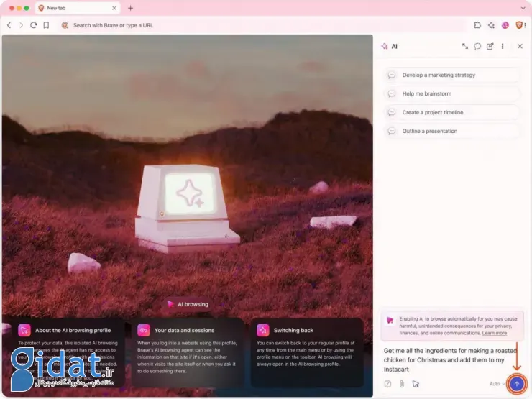
Task: Click the pink cursor icon in the warning banner
Action: click(x=390, y=320)
